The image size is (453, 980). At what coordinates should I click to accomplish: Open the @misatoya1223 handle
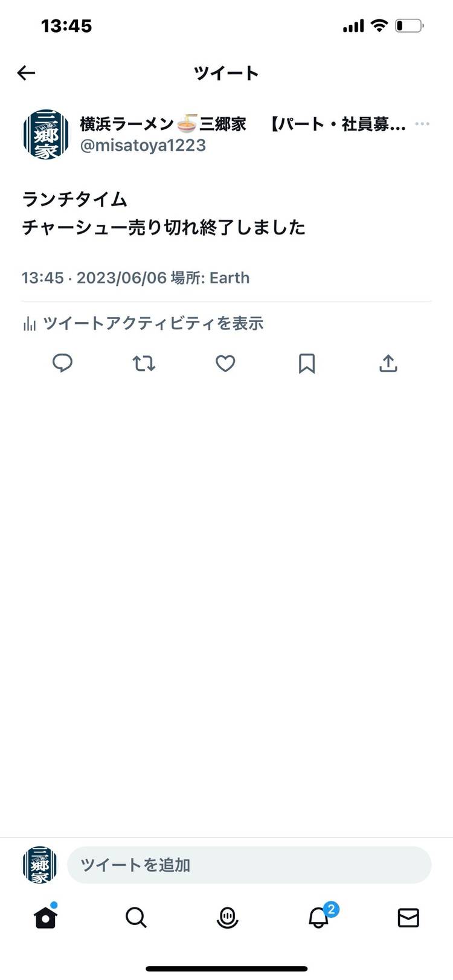[143, 146]
